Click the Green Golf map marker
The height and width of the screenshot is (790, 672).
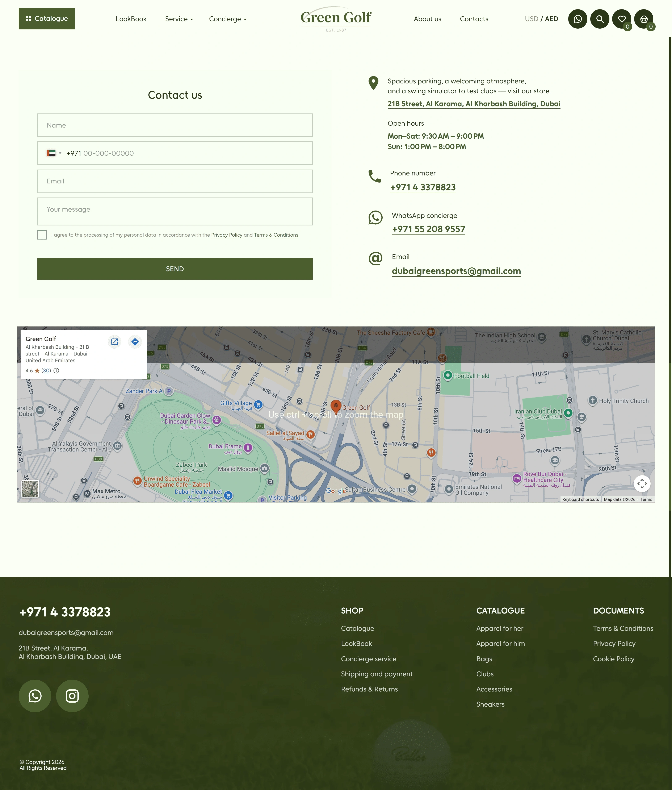[x=336, y=407]
